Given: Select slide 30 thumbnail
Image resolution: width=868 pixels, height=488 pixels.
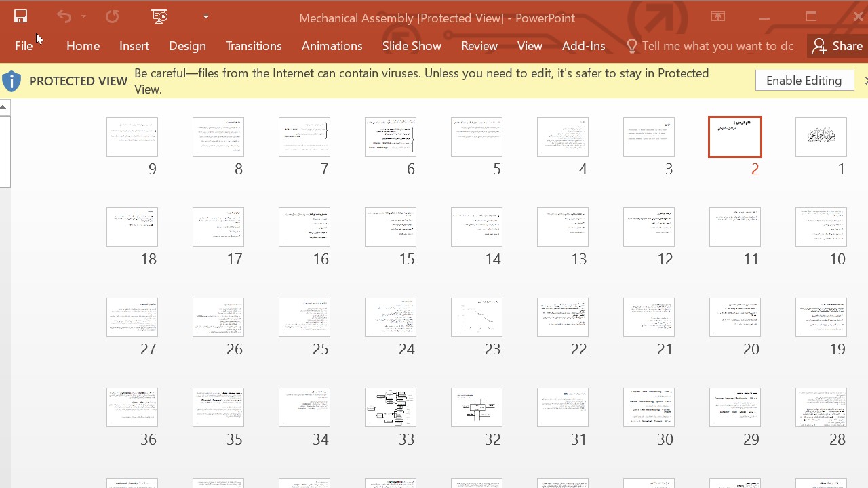Looking at the screenshot, I should (648, 407).
